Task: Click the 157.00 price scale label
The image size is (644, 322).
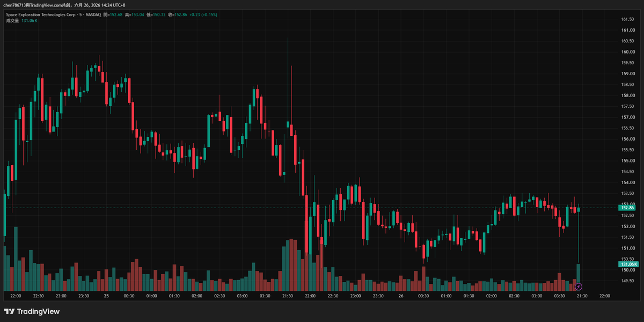Action: [628, 117]
